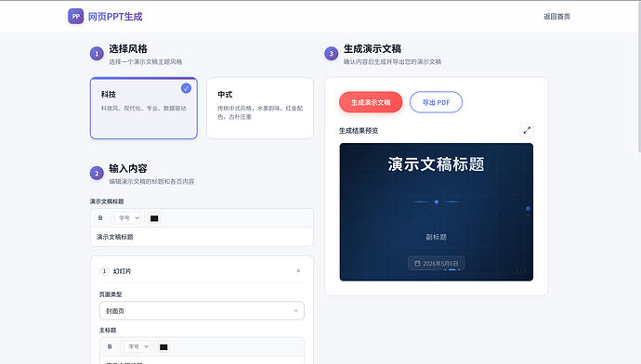Click the 输入内容 step heading
Viewport: 641px width, 364px height.
(x=128, y=168)
